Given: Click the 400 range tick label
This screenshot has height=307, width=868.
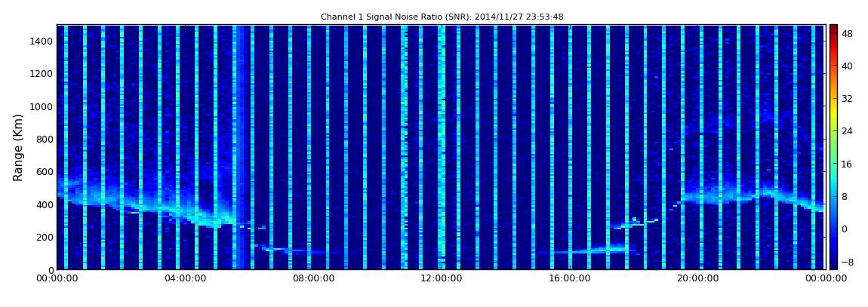Looking at the screenshot, I should (x=45, y=204).
